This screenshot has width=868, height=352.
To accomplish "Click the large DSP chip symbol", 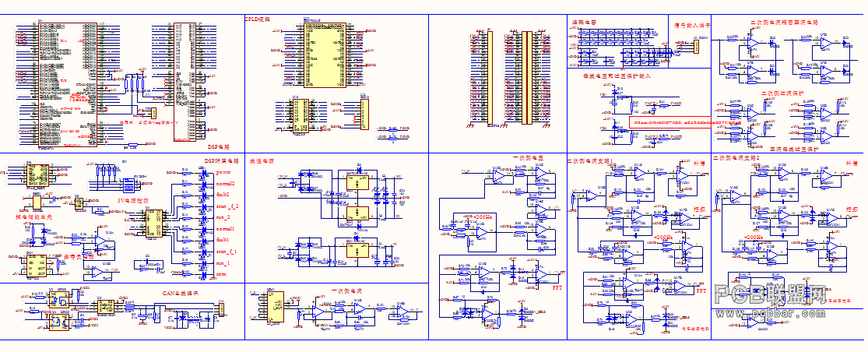I will 68,85.
